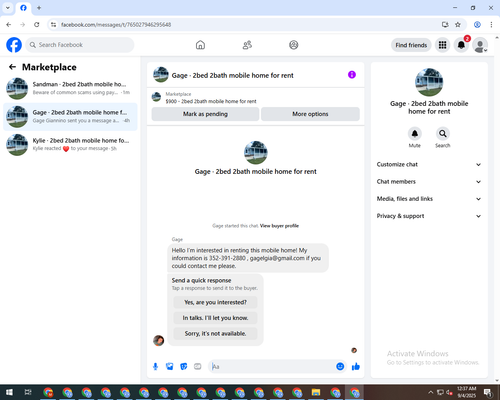Open the Sandman conversation
The width and height of the screenshot is (500, 400).
70,88
